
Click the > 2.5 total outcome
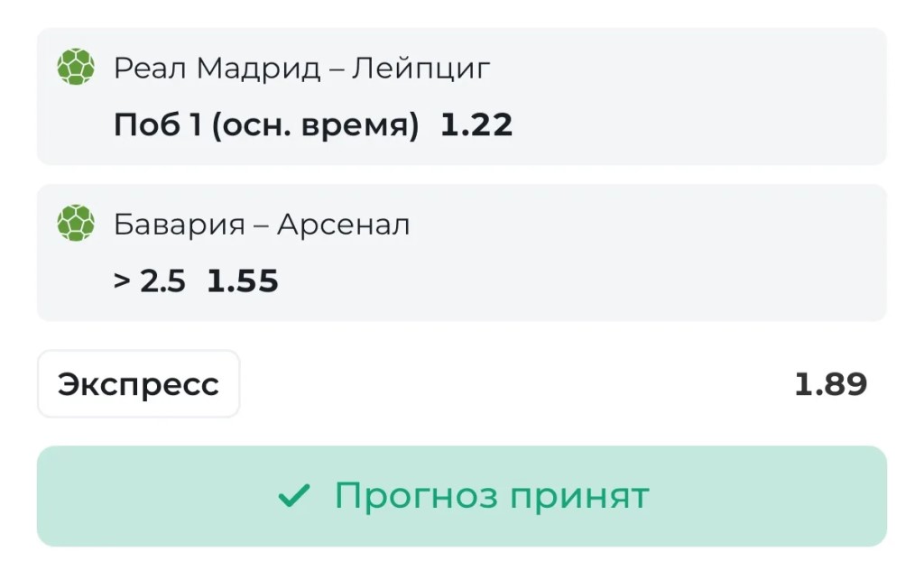[x=150, y=281]
